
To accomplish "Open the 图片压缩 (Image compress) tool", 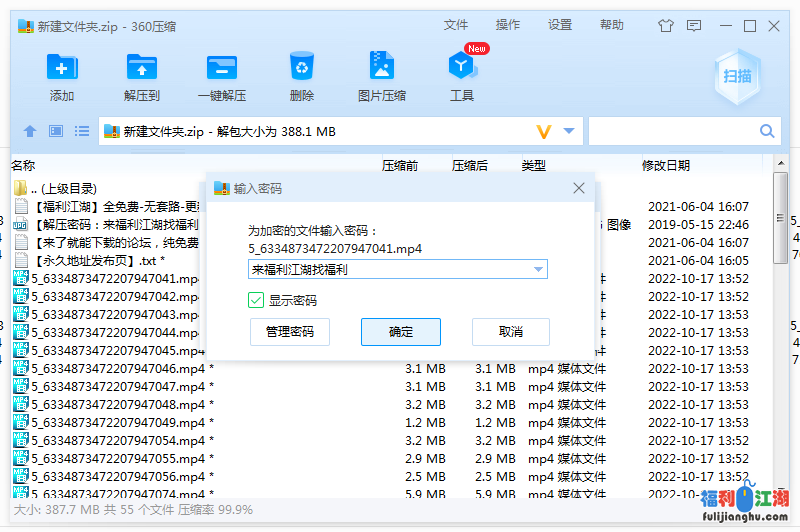I will click(x=381, y=68).
